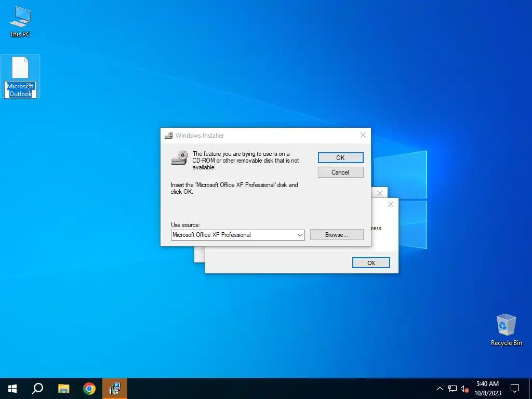Click OK in the Windows Installer dialog

pos(340,158)
